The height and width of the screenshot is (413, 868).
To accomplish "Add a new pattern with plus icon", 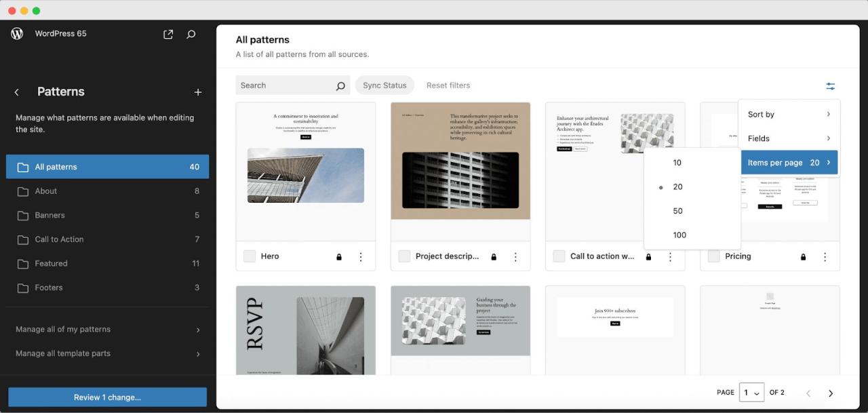I will pos(198,92).
